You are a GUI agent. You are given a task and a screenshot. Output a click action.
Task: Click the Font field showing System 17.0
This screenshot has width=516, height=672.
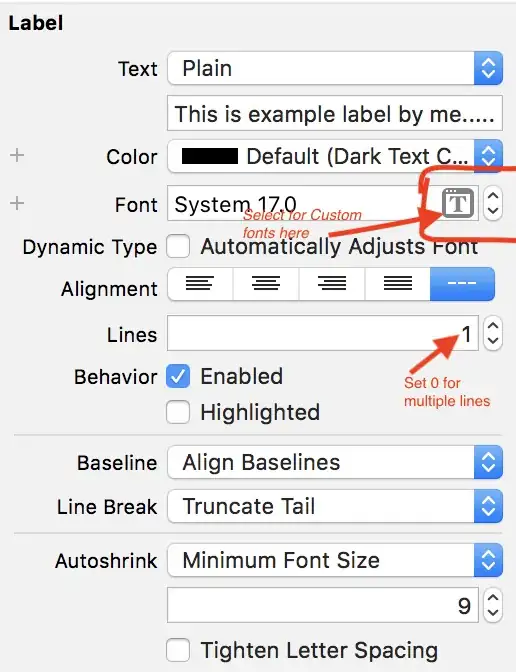[323, 203]
